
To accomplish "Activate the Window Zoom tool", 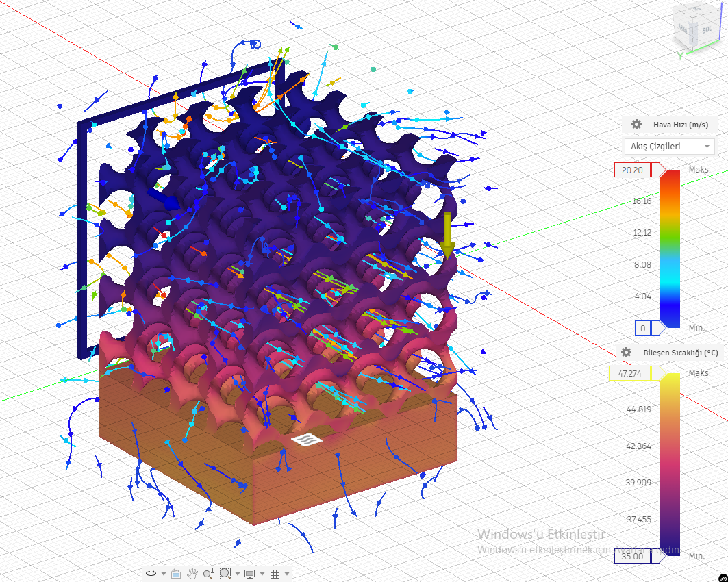I will pyautogui.click(x=225, y=574).
